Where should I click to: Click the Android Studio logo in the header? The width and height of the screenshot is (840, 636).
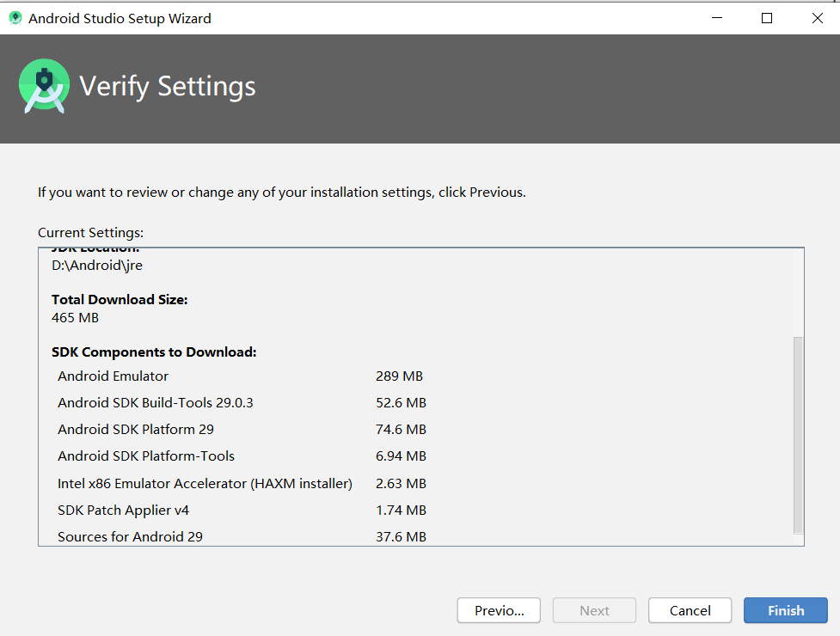click(x=44, y=86)
